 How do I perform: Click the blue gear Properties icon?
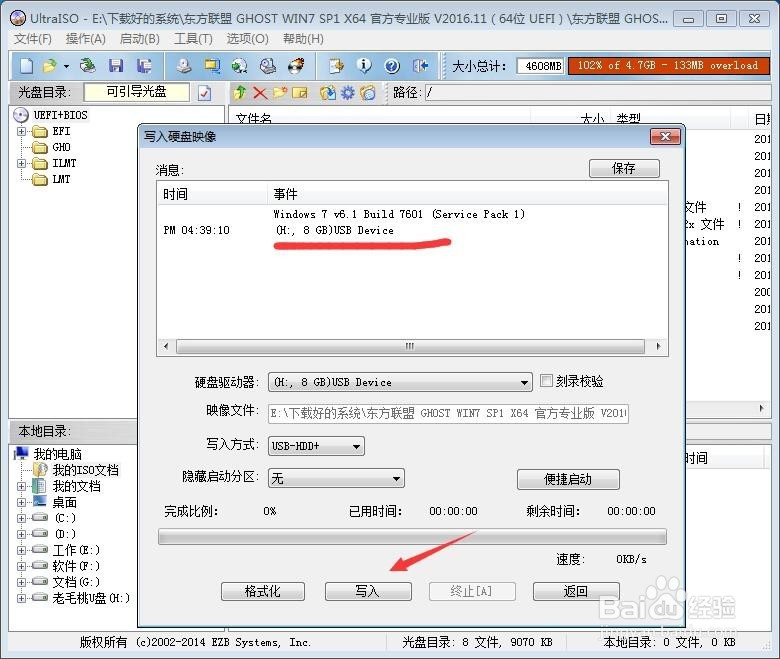point(348,93)
